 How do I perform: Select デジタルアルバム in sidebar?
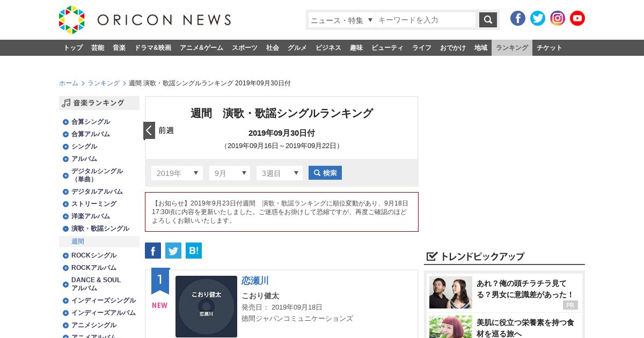coord(97,192)
